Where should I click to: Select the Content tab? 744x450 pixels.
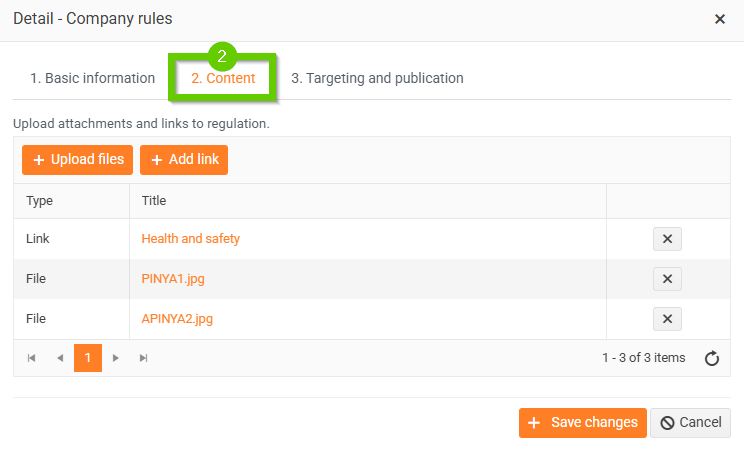coord(223,78)
